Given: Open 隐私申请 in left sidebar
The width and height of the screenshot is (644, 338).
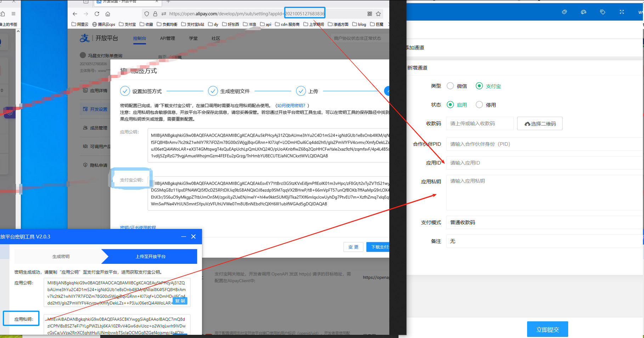Looking at the screenshot, I should click(x=95, y=165).
